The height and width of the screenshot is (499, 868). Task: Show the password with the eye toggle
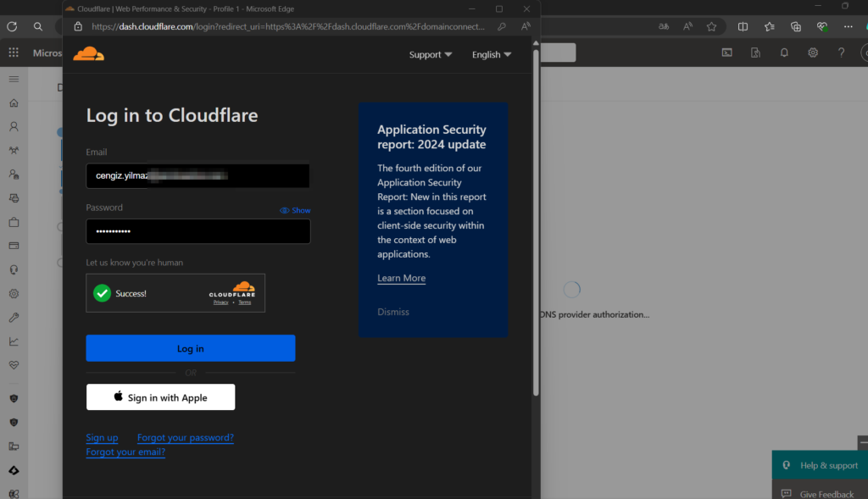pos(295,210)
